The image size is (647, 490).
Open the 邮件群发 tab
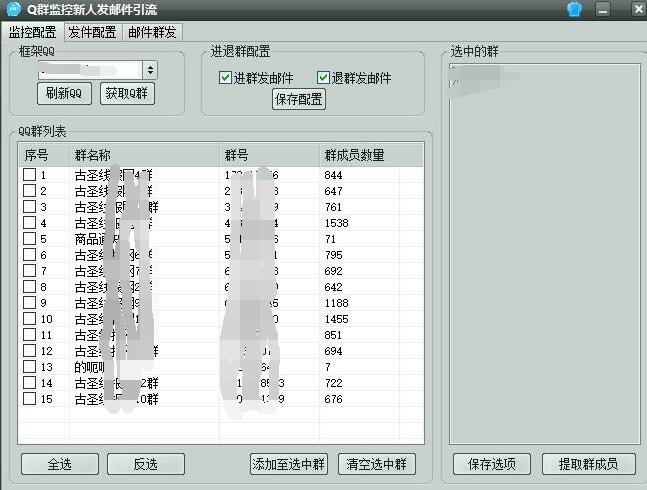point(153,32)
